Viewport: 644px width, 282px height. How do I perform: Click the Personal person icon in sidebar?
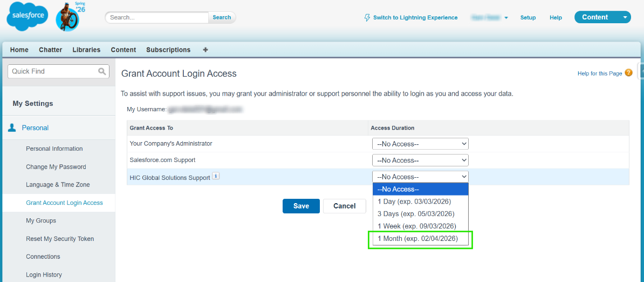(12, 128)
